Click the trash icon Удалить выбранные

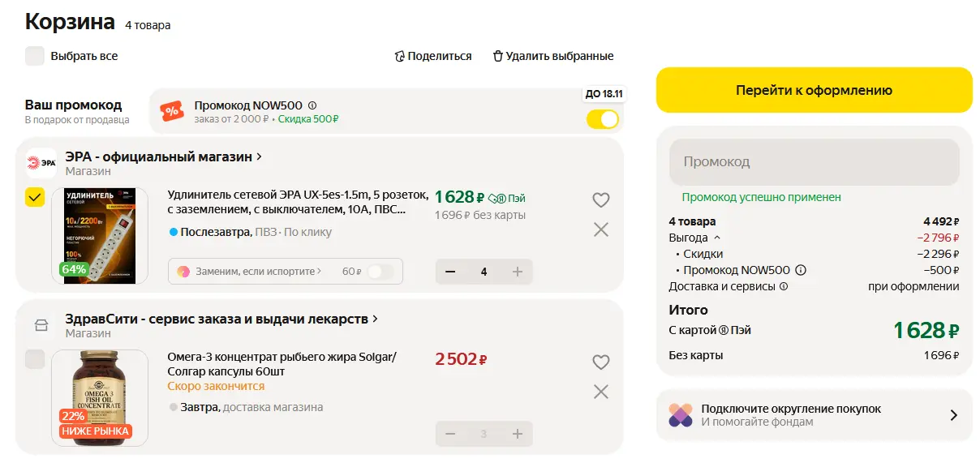pyautogui.click(x=497, y=56)
